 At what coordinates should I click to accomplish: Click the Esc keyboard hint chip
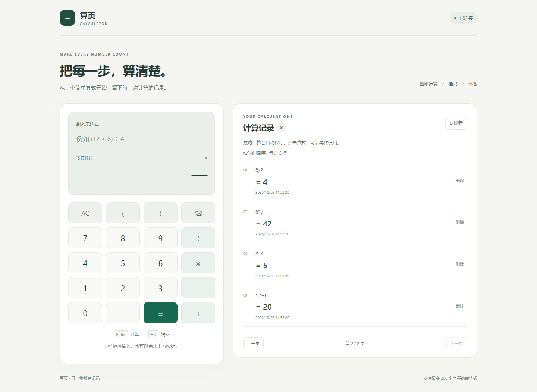(x=153, y=335)
